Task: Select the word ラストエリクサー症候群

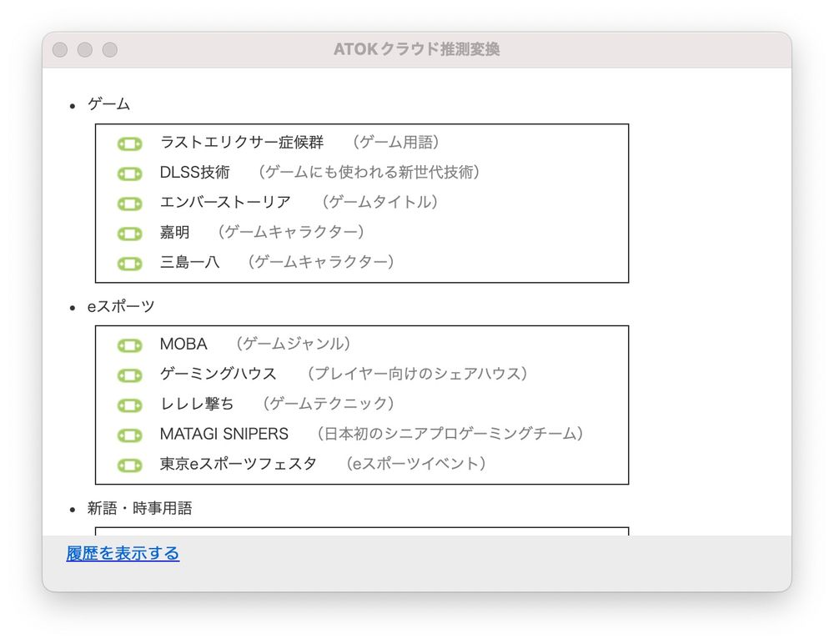Action: [242, 142]
